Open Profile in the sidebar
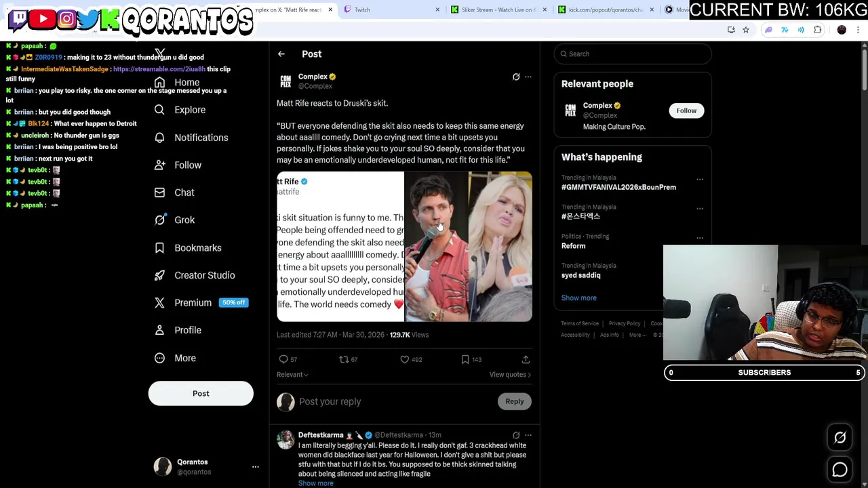868x488 pixels. click(178, 330)
